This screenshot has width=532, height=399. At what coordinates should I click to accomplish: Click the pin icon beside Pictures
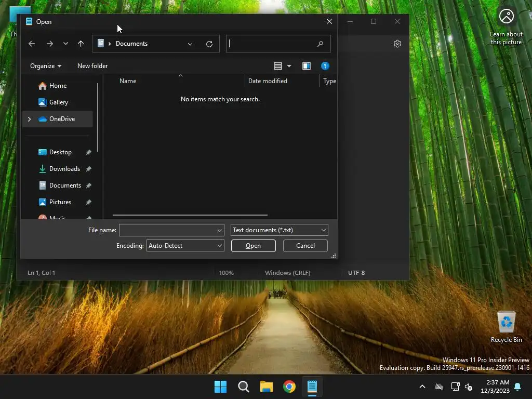tap(88, 202)
